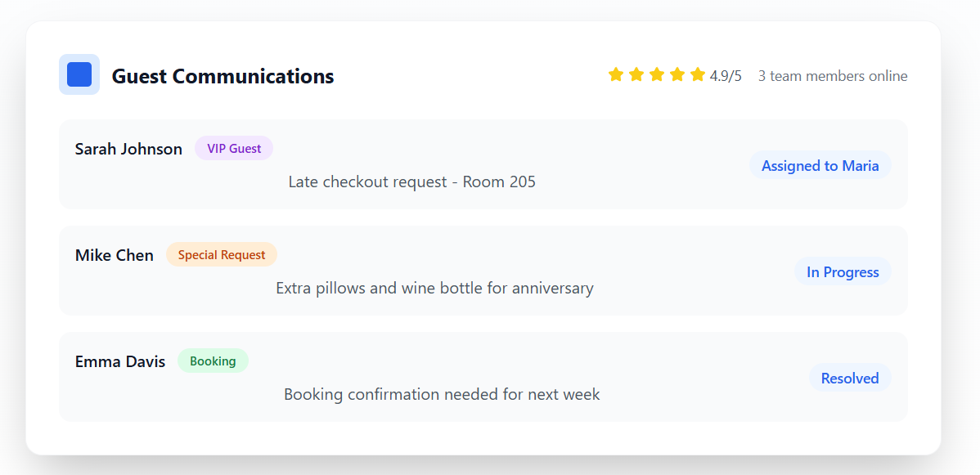The image size is (980, 475).
Task: Click the fifth rating star
Action: 698,75
